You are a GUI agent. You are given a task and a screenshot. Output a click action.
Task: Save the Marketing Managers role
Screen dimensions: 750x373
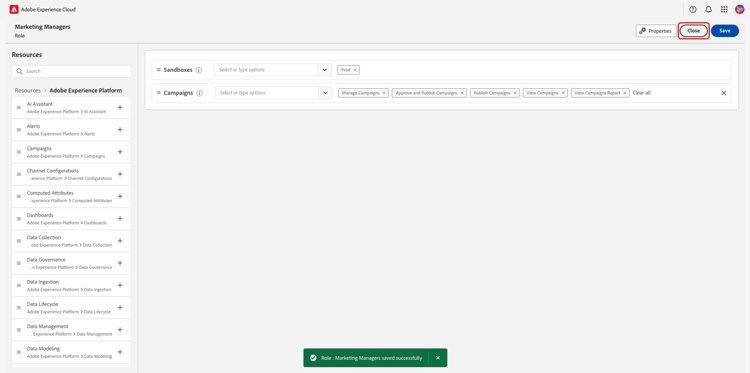[x=725, y=31]
